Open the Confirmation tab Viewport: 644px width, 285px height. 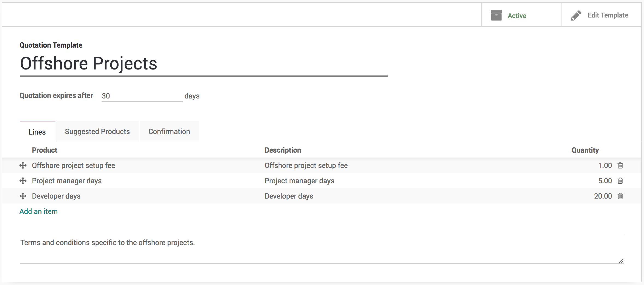pos(169,132)
